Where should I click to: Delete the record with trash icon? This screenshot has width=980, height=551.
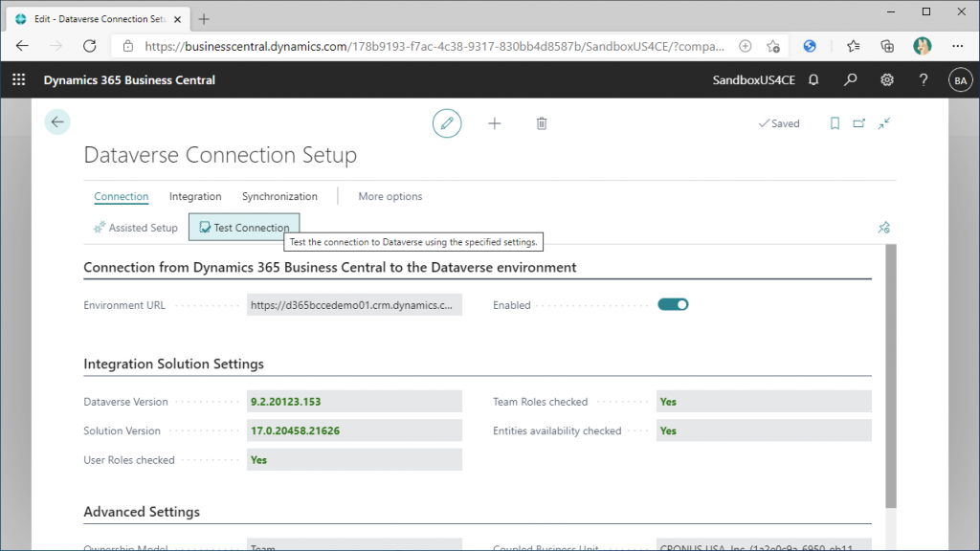pyautogui.click(x=542, y=123)
